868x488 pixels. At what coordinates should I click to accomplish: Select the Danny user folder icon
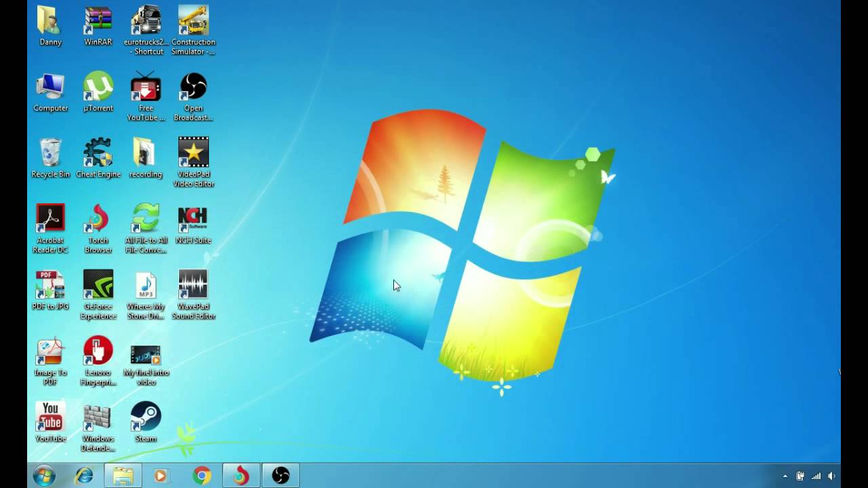point(50,26)
